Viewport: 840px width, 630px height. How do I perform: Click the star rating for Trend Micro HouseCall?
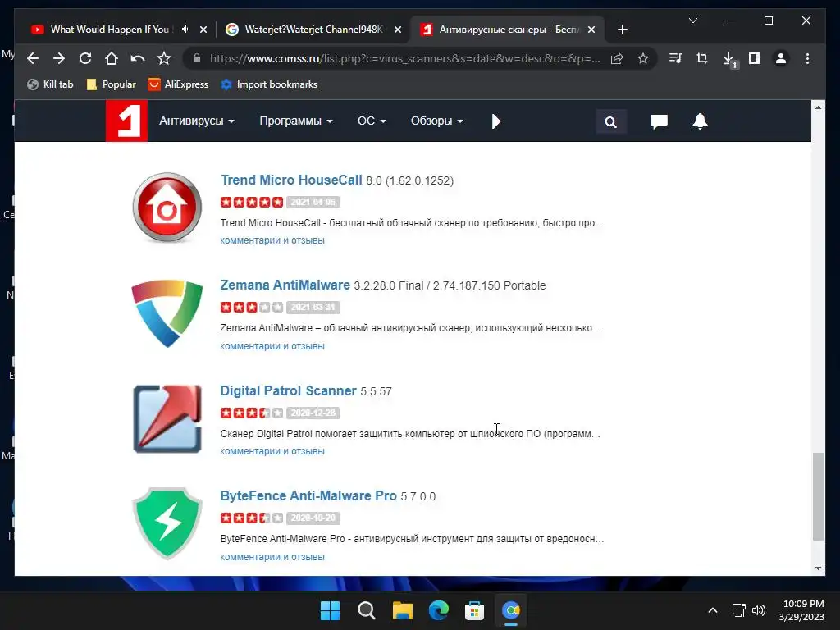[252, 202]
